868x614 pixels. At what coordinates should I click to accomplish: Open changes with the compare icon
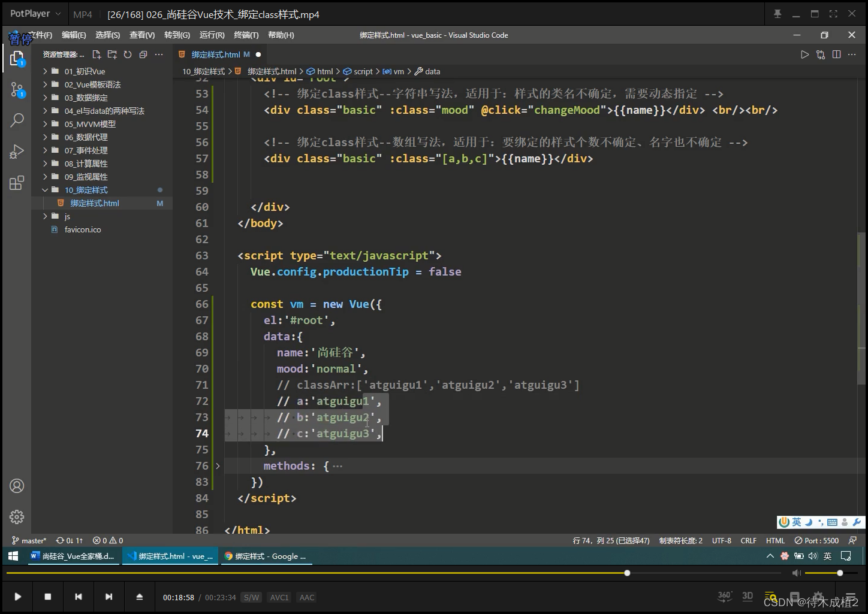pos(821,55)
